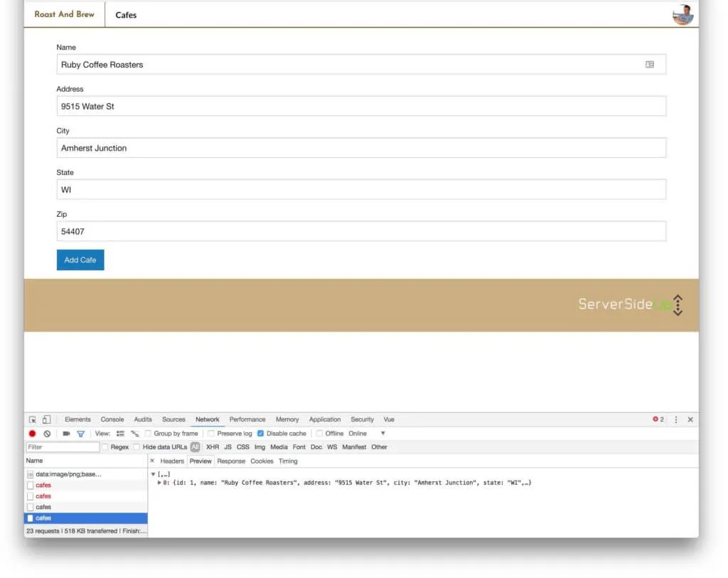This screenshot has width=728, height=578.
Task: Click the Zip field containing 54407
Action: coord(361,231)
